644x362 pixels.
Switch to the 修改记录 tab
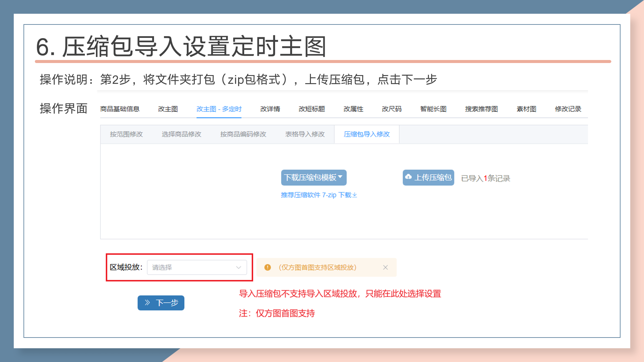pos(568,109)
